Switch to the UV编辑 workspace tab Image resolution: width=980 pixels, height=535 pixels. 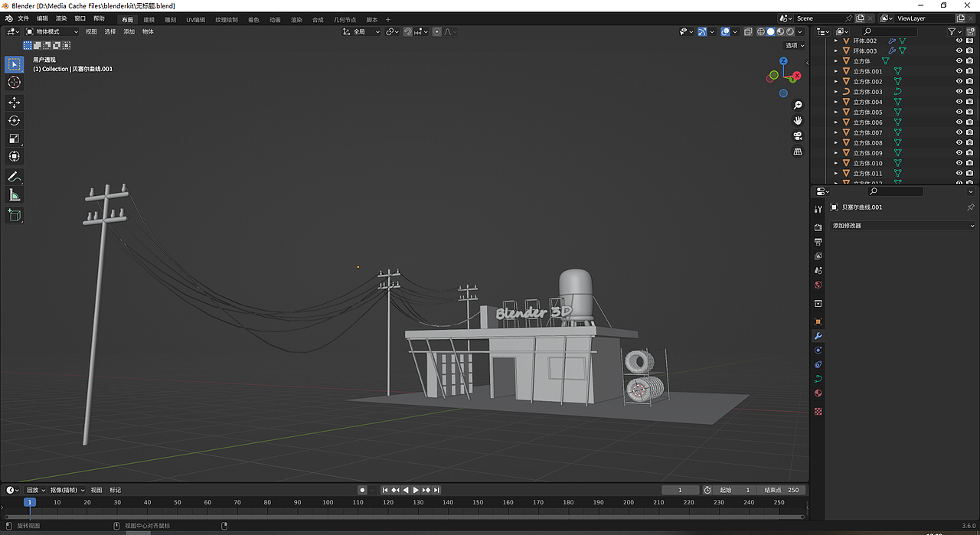(x=195, y=19)
